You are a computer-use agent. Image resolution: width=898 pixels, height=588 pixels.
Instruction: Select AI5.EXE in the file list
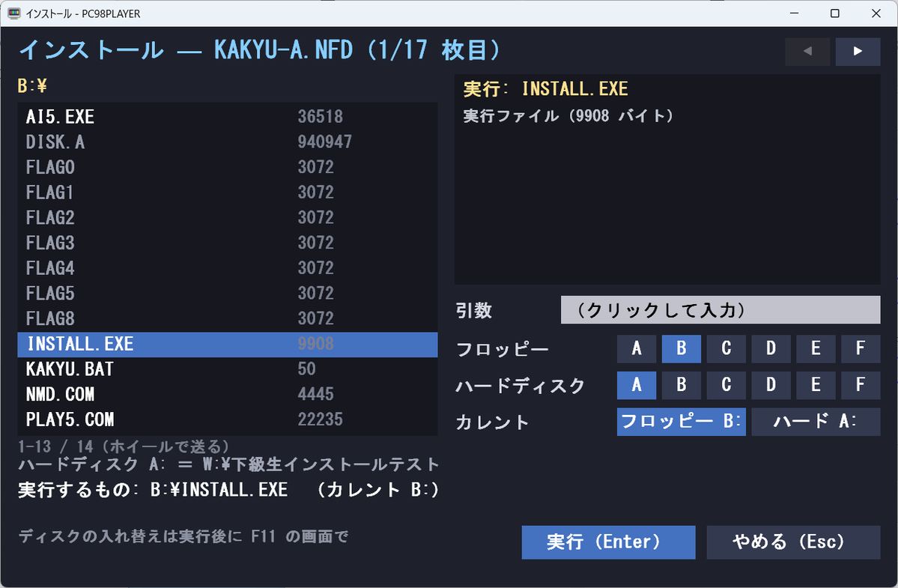point(228,116)
